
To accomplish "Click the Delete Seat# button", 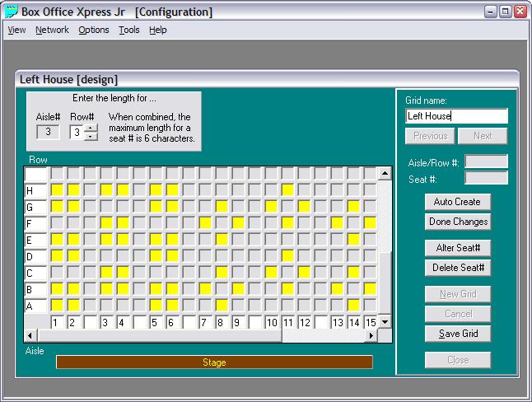I will pyautogui.click(x=457, y=268).
